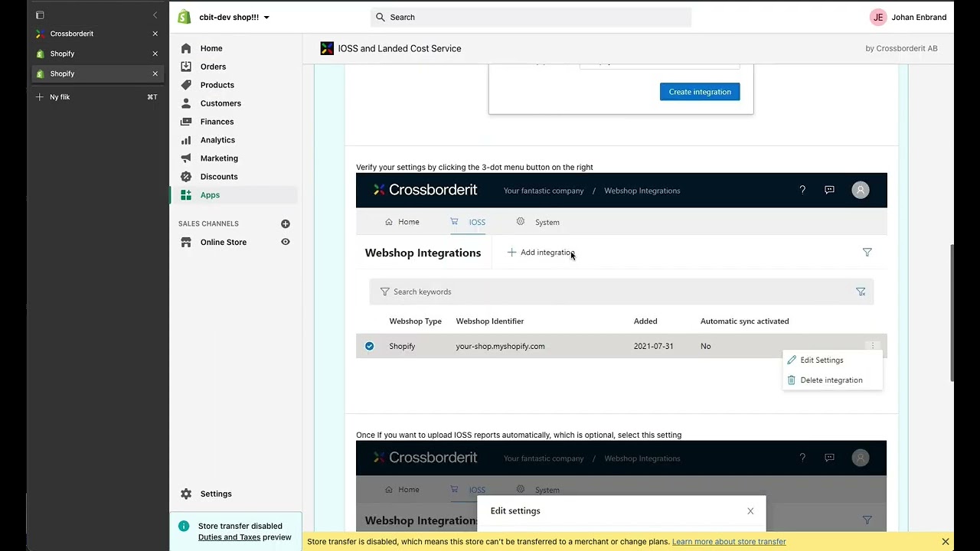Click Webshop Integrations breadcrumb in first header
The height and width of the screenshot is (551, 980).
[x=642, y=191]
